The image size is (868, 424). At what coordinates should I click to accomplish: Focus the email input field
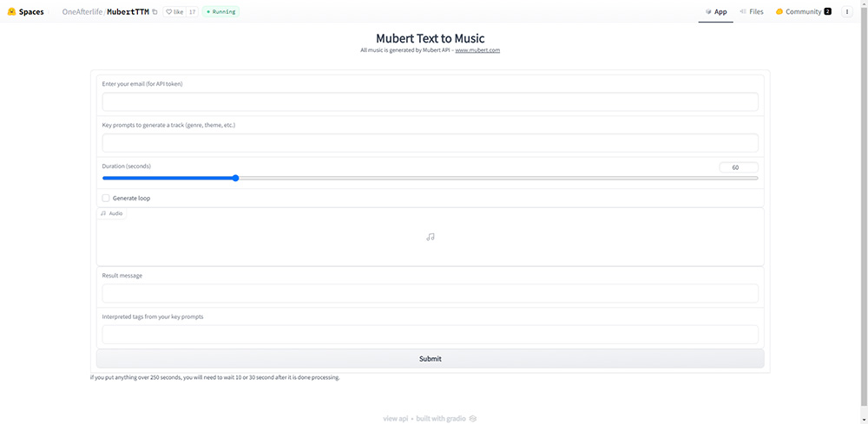430,102
